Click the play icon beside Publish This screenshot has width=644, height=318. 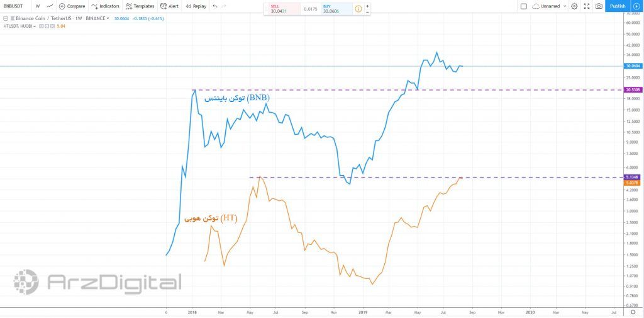tap(636, 6)
